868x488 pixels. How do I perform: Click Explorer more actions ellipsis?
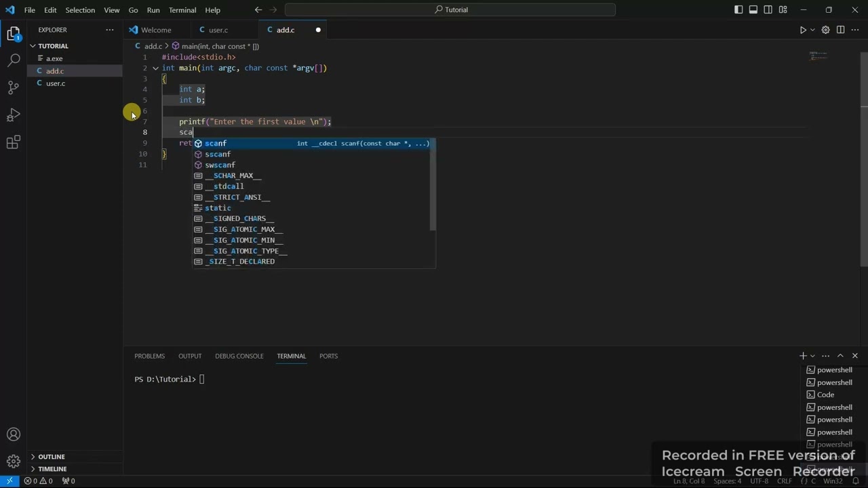coord(110,30)
